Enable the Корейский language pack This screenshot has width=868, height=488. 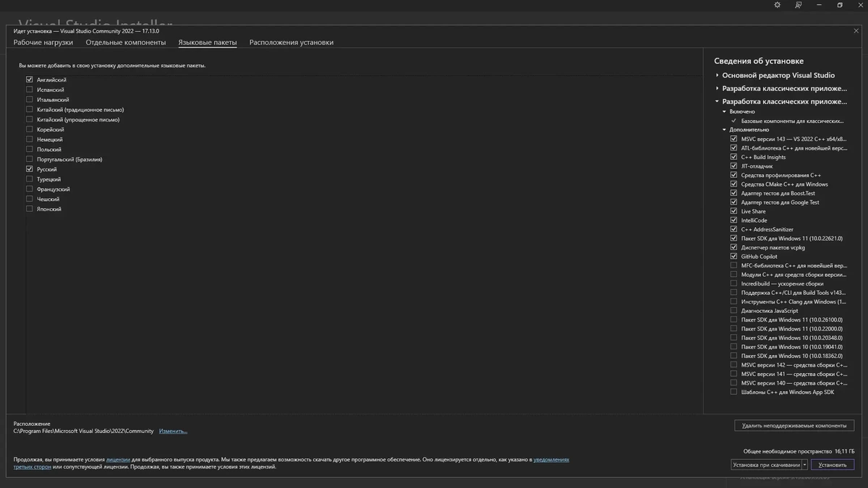[30, 129]
